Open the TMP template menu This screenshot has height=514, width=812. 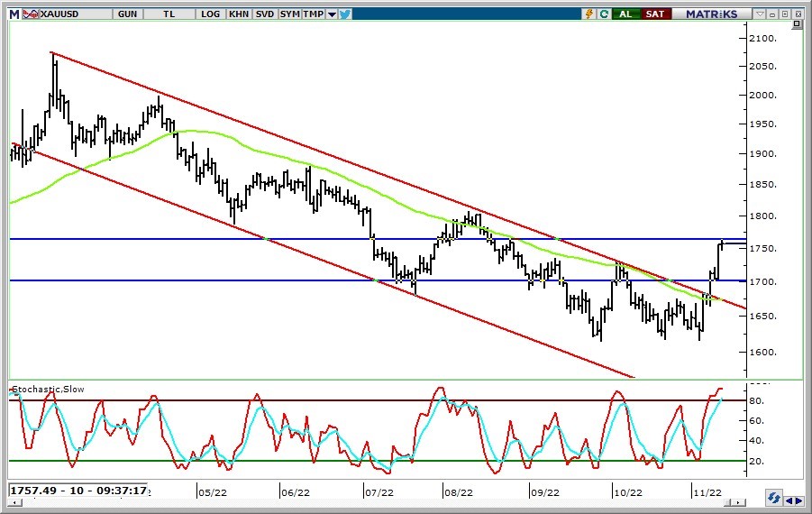tap(313, 14)
